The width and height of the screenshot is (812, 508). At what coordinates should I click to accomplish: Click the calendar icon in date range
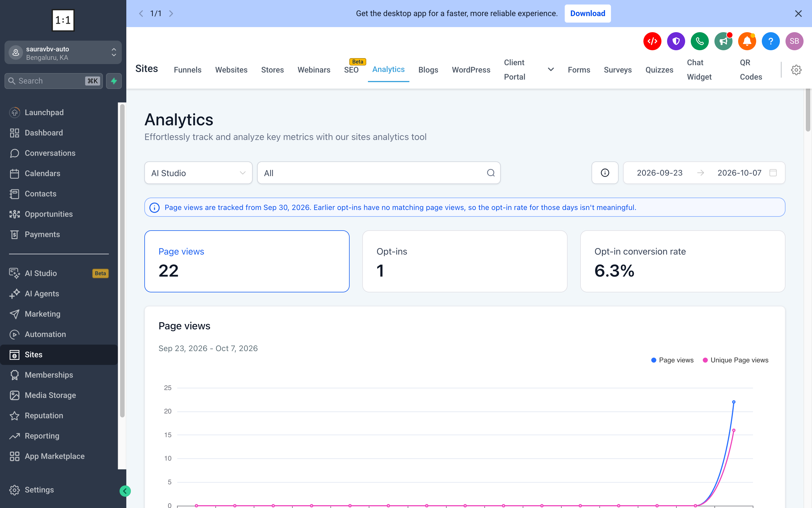(x=773, y=173)
